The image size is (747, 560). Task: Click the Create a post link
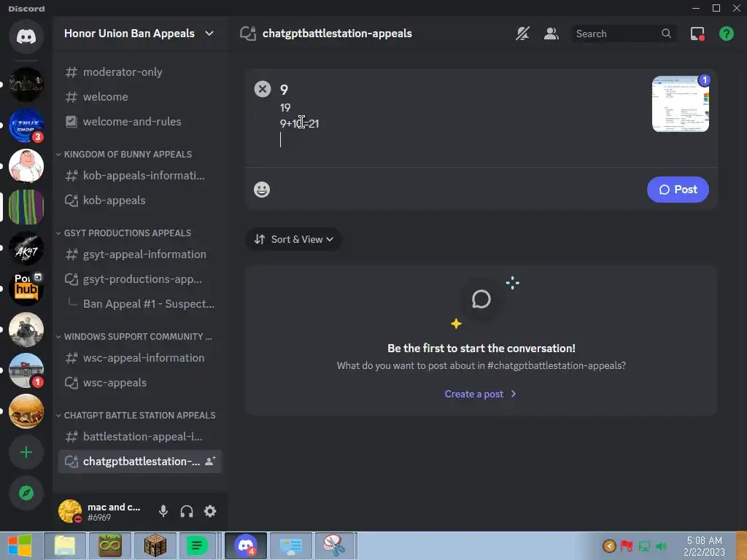(480, 394)
